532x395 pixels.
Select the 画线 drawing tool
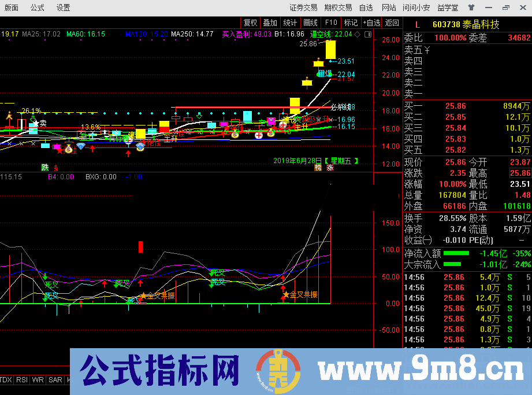point(311,23)
